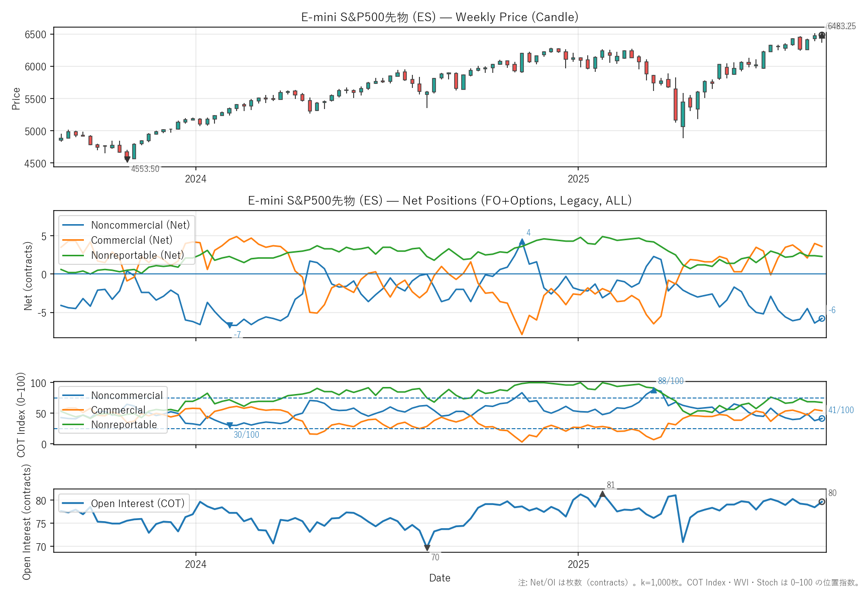
Task: Click the net position peak label 4
Action: [528, 233]
